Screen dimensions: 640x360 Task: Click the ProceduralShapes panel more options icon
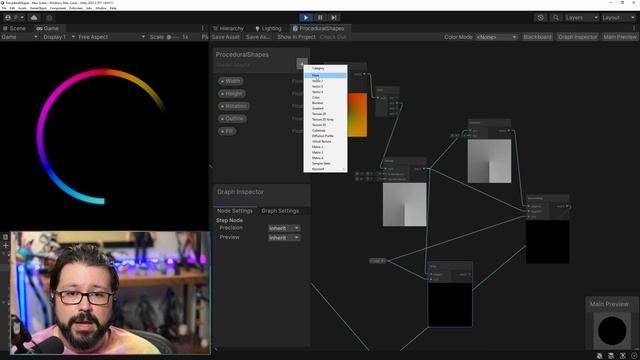tap(634, 28)
